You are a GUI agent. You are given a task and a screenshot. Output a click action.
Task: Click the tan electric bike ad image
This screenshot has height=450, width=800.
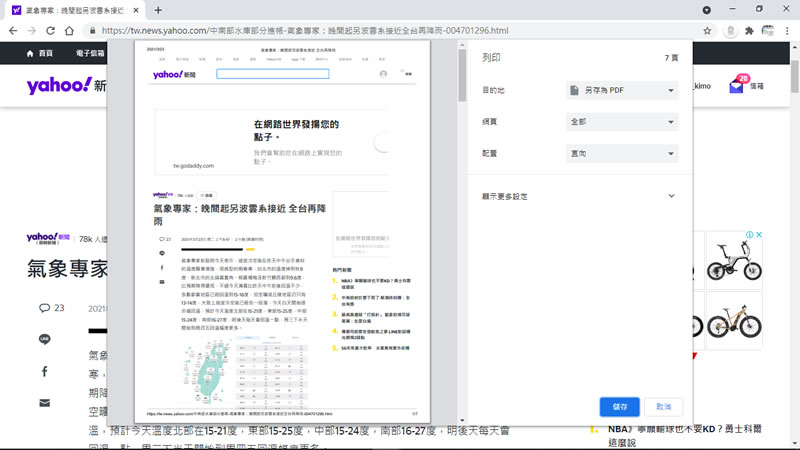pyautogui.click(x=734, y=321)
